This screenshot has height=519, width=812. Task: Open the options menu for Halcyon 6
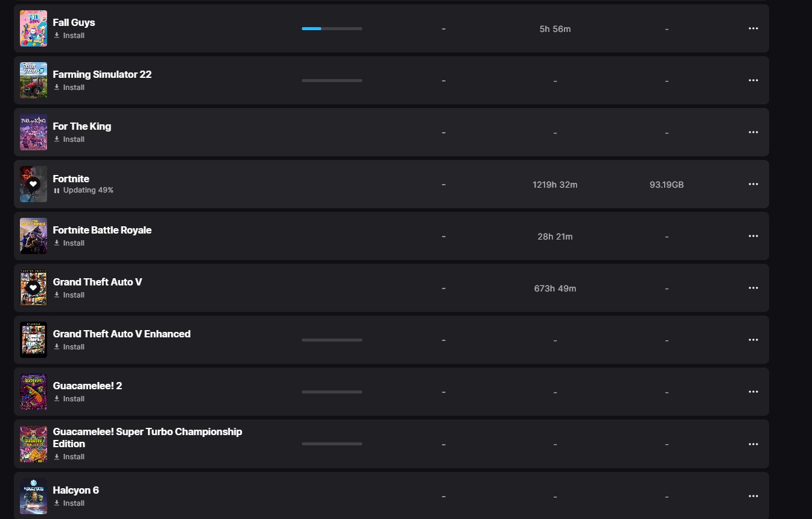tap(753, 496)
